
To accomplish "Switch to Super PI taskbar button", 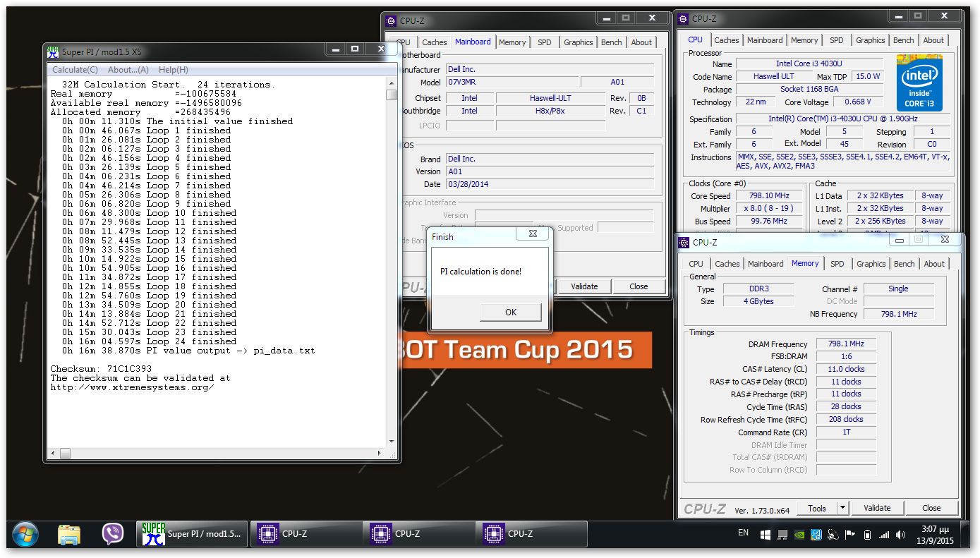I will (x=193, y=534).
